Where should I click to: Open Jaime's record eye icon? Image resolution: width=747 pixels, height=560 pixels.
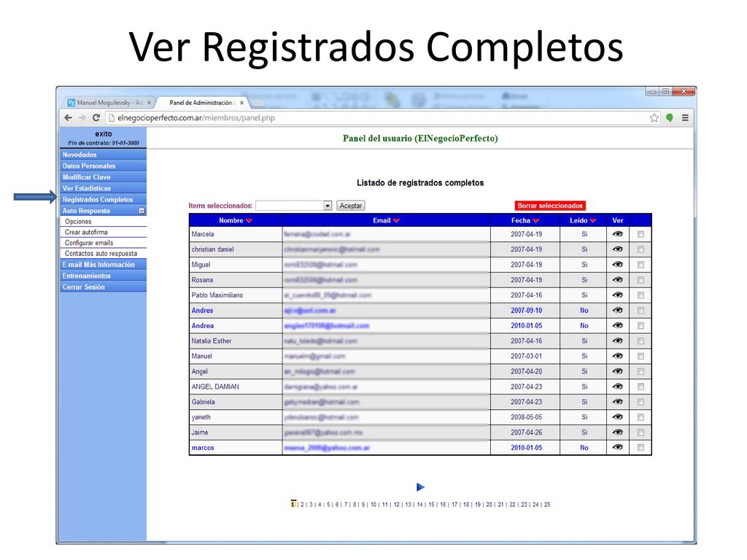coord(618,432)
